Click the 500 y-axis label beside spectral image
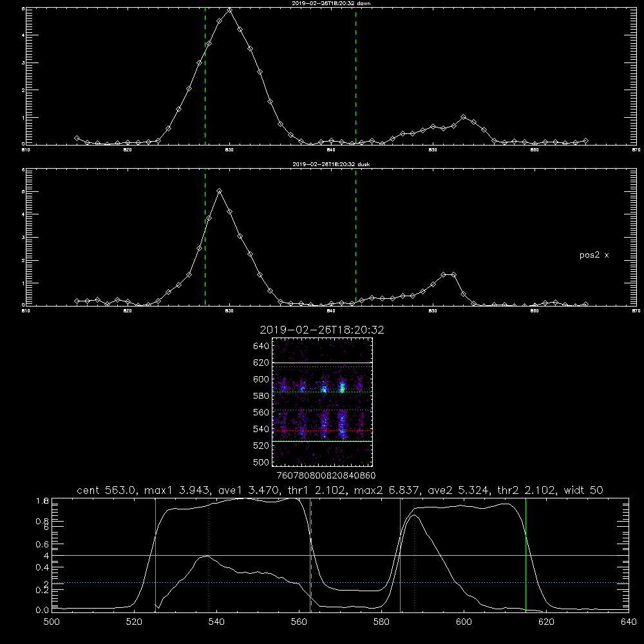This screenshot has height=644, width=644. tap(261, 462)
